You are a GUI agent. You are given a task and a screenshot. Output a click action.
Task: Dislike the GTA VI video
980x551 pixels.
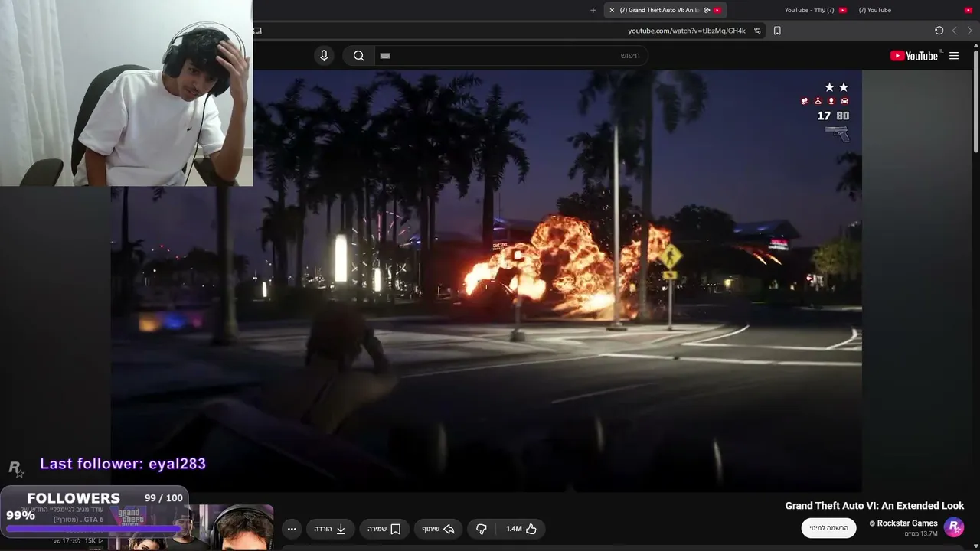[x=482, y=529]
